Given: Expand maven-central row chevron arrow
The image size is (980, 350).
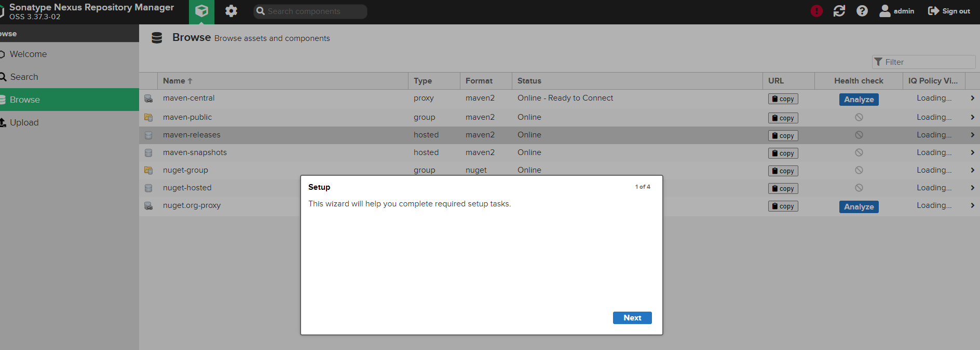Looking at the screenshot, I should coord(972,98).
